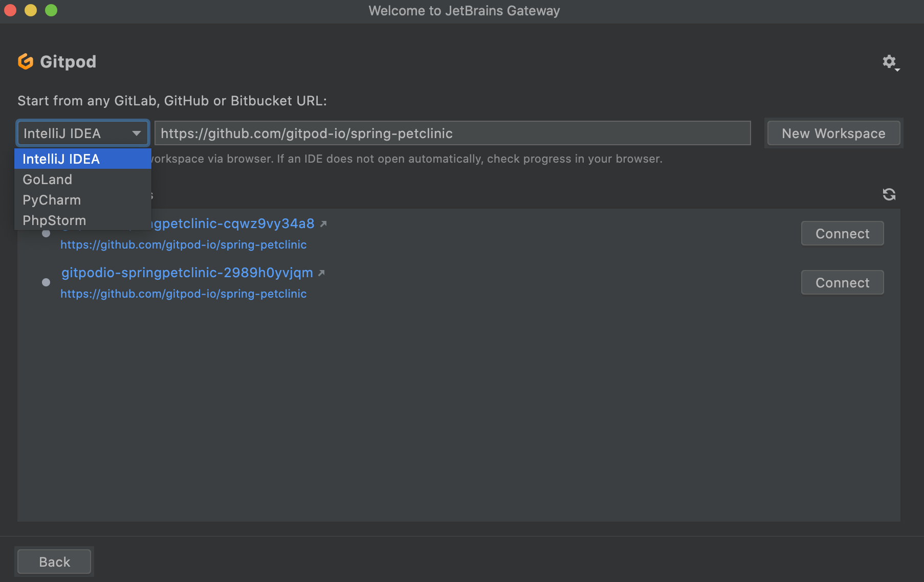Click the status dot beside gitpodio-springpetclinic-2989h0yvjqm
This screenshot has width=924, height=582.
pos(46,282)
